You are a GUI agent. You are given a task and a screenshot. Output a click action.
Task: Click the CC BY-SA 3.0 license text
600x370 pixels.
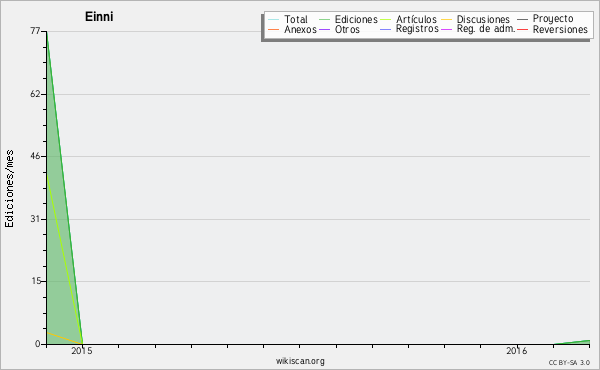(x=569, y=362)
